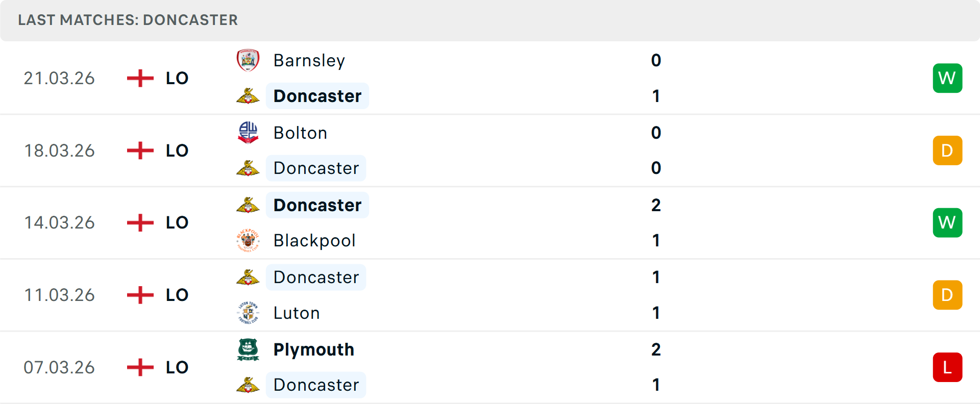Open the Blackpool team link
Image resolution: width=980 pixels, height=404 pixels.
(314, 240)
